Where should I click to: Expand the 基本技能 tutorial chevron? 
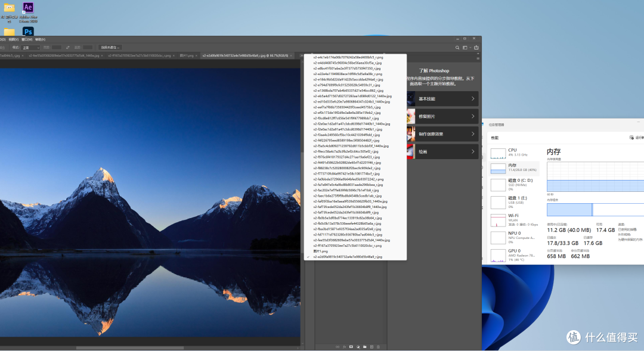473,99
